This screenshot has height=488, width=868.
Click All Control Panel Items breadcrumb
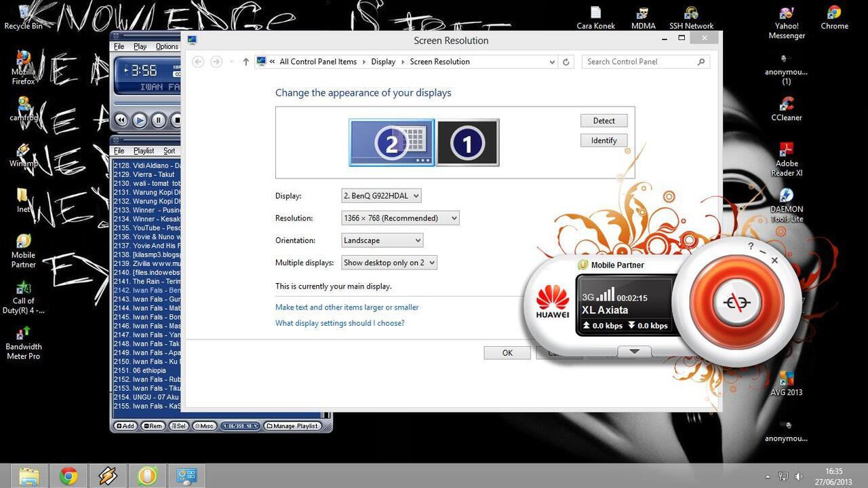tap(318, 62)
